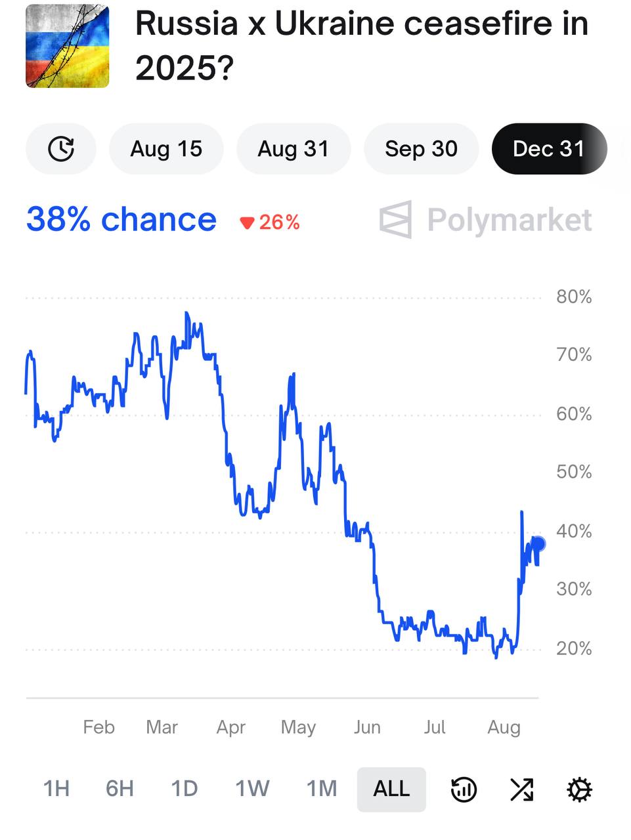Select the Dec 31 date tab
The image size is (631, 840).
(x=549, y=149)
